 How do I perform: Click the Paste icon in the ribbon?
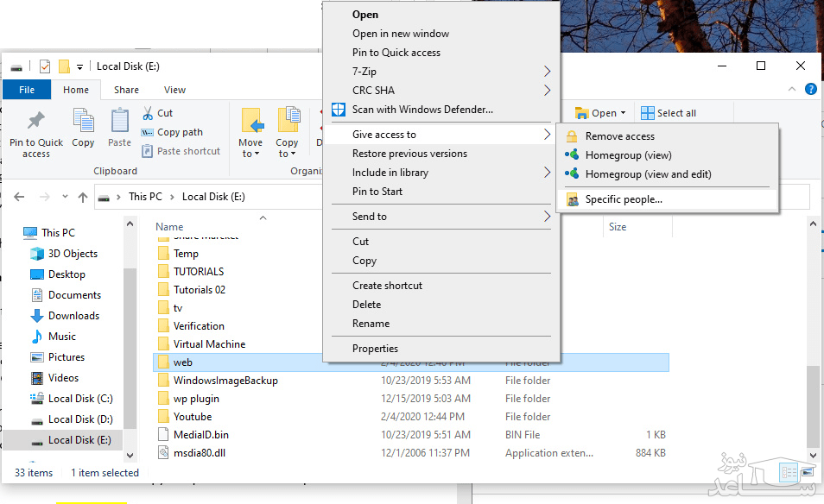(119, 123)
